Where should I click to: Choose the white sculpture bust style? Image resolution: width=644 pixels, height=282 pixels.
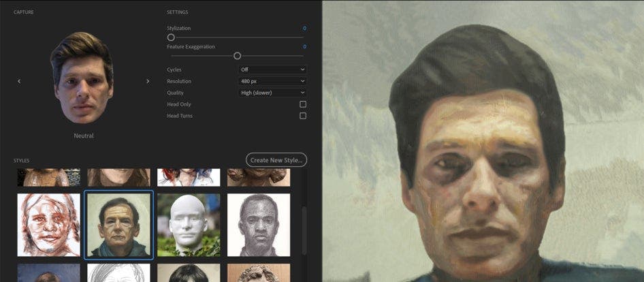pyautogui.click(x=189, y=225)
